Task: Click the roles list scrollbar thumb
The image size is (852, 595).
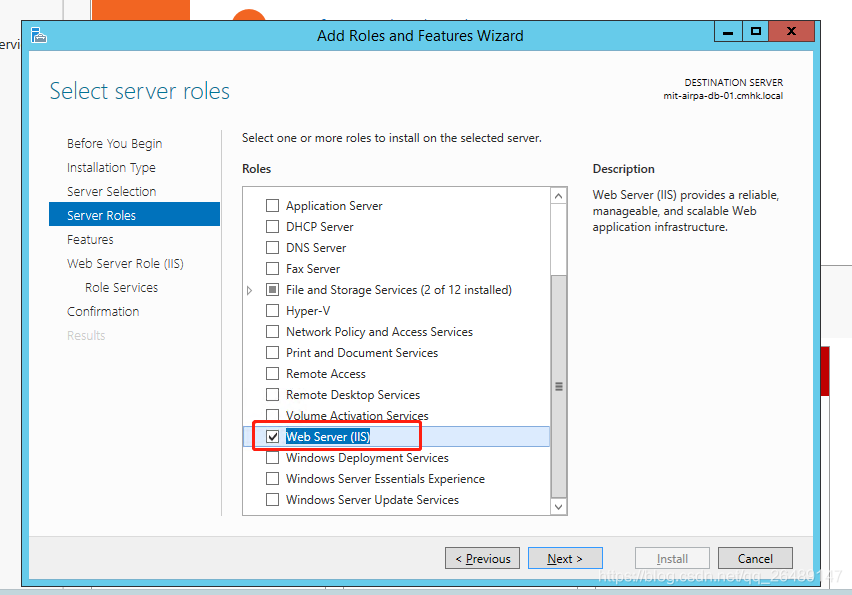Action: pyautogui.click(x=559, y=386)
